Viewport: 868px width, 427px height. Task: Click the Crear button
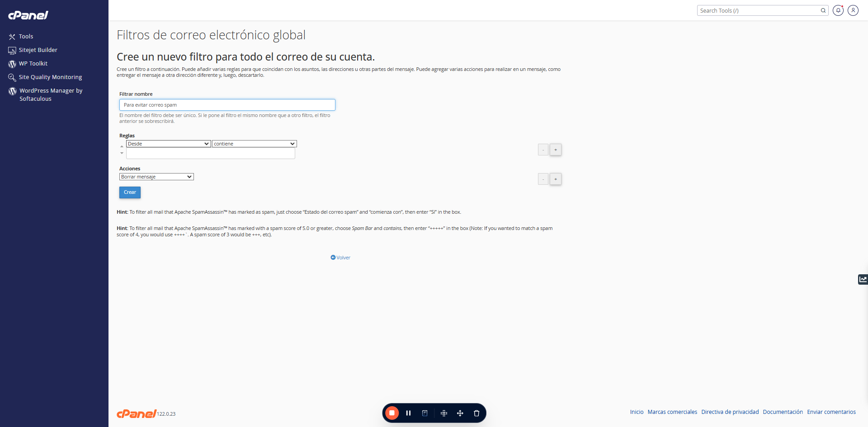(130, 192)
